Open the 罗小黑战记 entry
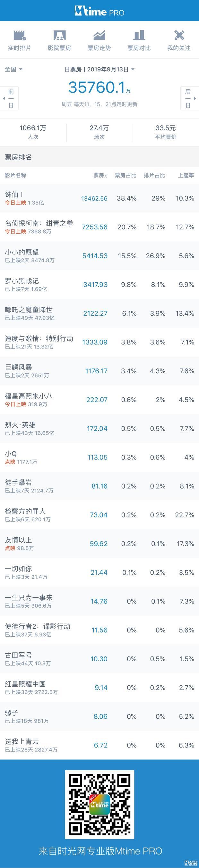 tap(99, 285)
